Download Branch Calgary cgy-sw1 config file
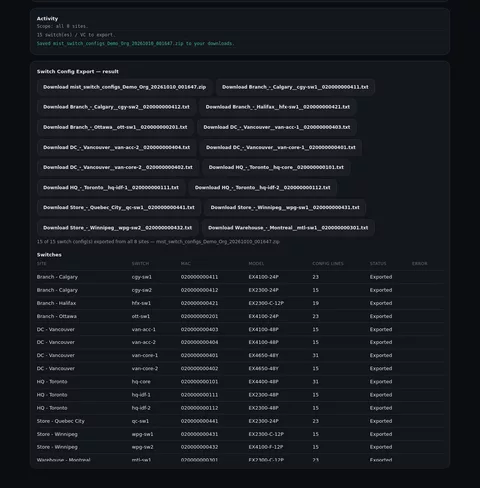This screenshot has height=488, width=480. [295, 87]
